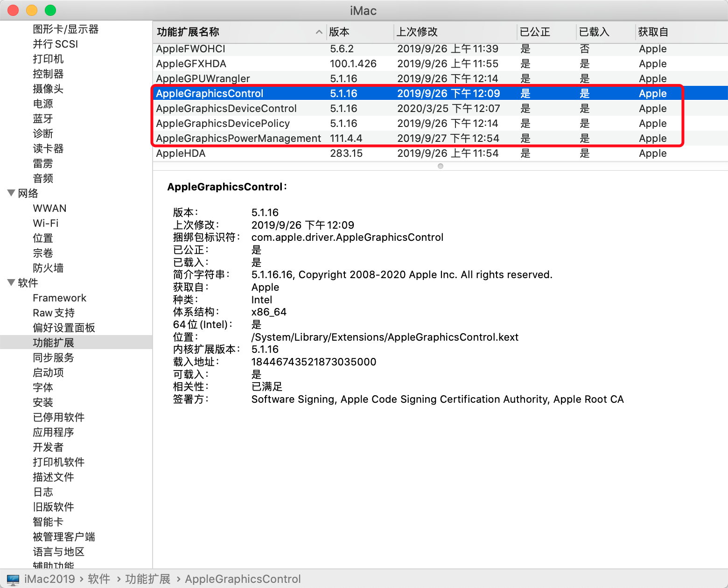Select 日志 in sidebar
The height and width of the screenshot is (588, 728).
click(43, 492)
